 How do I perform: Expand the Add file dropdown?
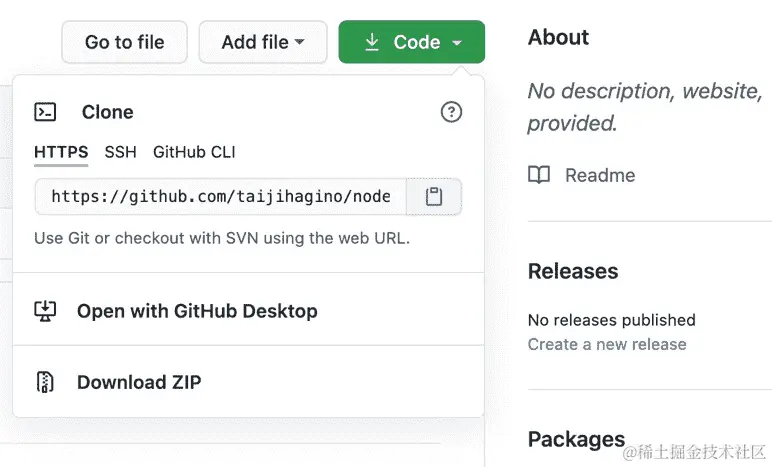pos(263,42)
